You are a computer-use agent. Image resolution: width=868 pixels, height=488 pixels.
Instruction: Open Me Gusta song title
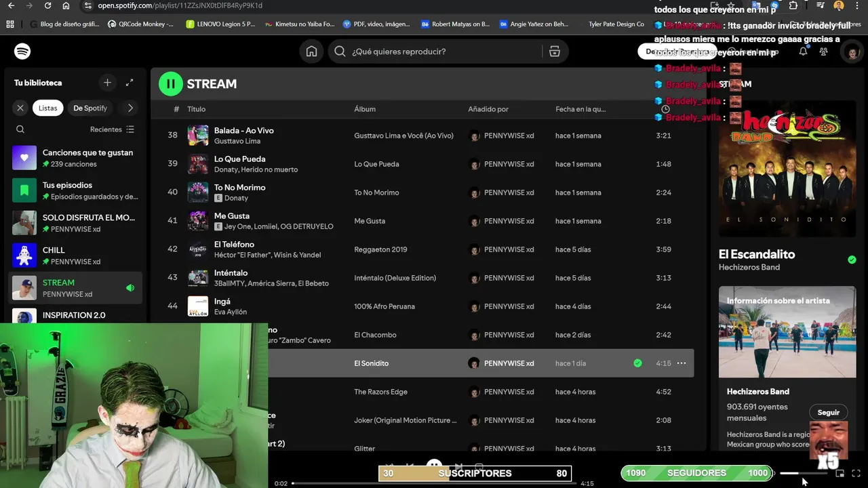(x=232, y=216)
